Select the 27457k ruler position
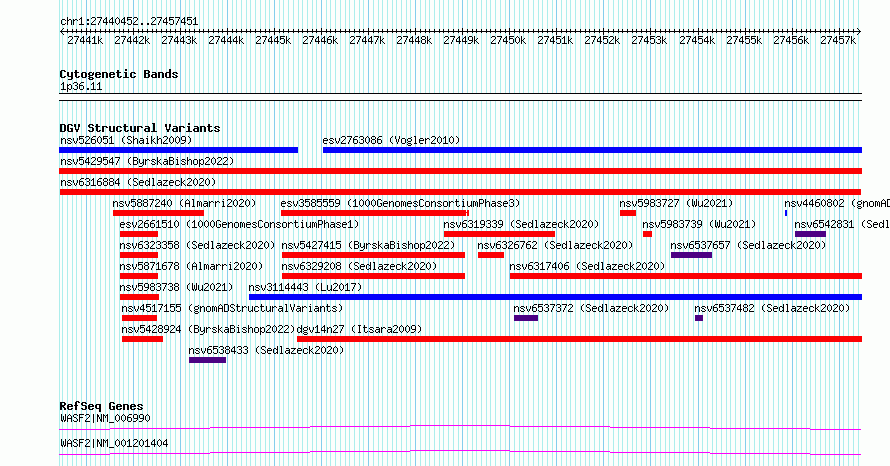This screenshot has width=890, height=466. click(x=838, y=40)
